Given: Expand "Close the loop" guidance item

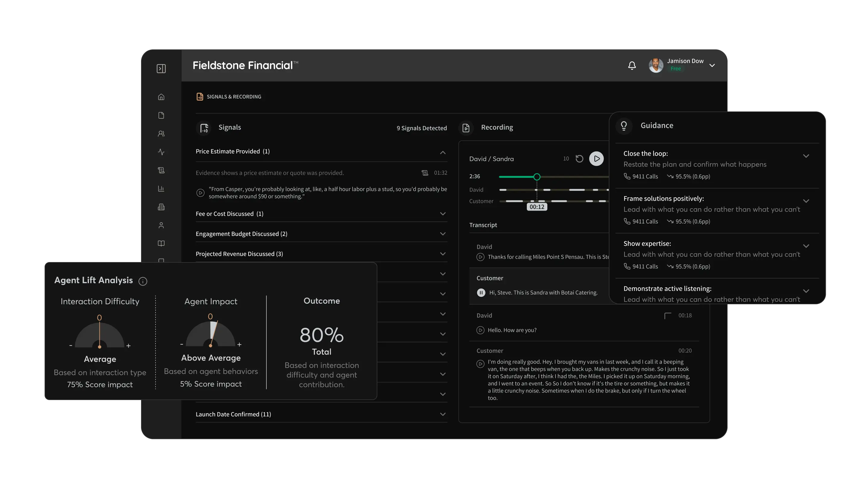Looking at the screenshot, I should [x=806, y=156].
